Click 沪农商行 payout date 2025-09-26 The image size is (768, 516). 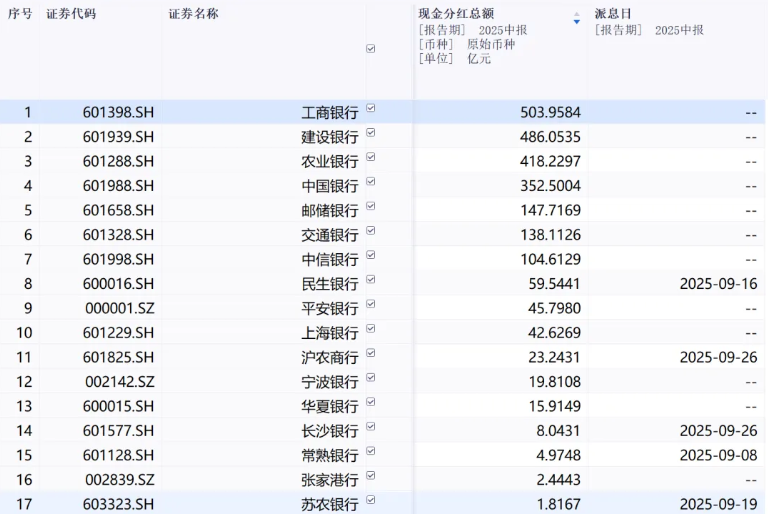coord(719,357)
